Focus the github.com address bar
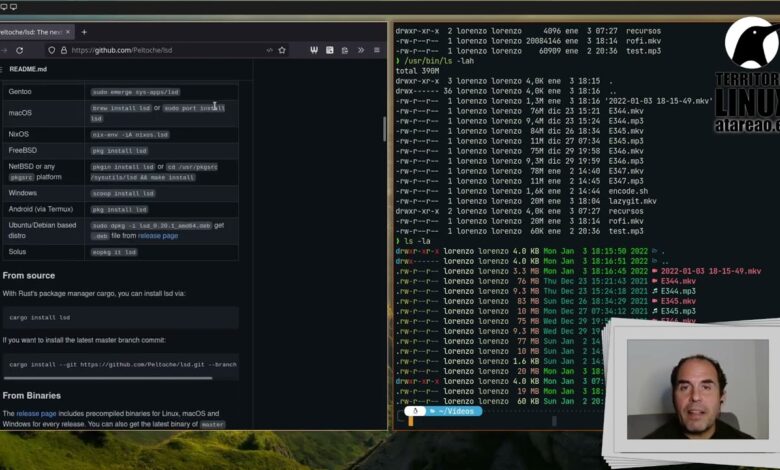The height and width of the screenshot is (470, 780). point(167,50)
